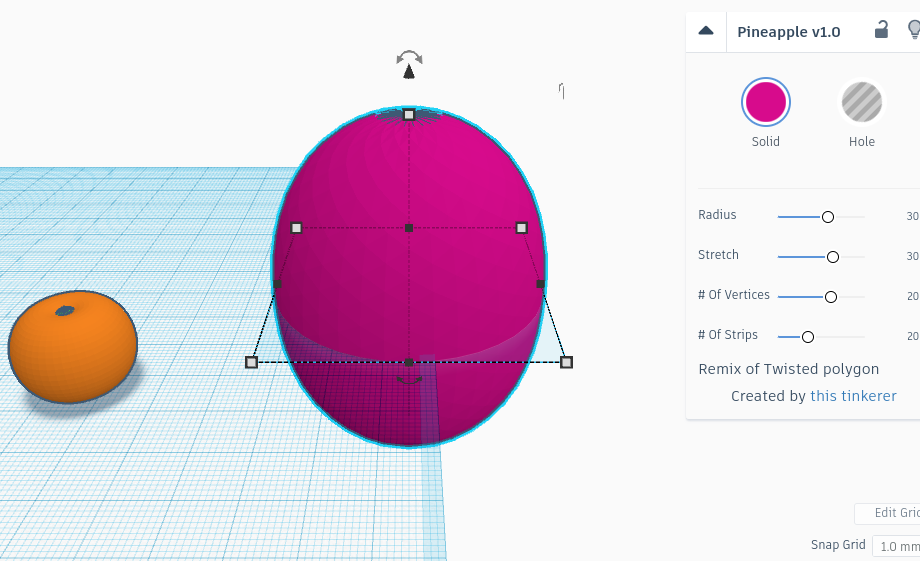
Task: Select the Solid magenta color swatch
Action: 766,102
